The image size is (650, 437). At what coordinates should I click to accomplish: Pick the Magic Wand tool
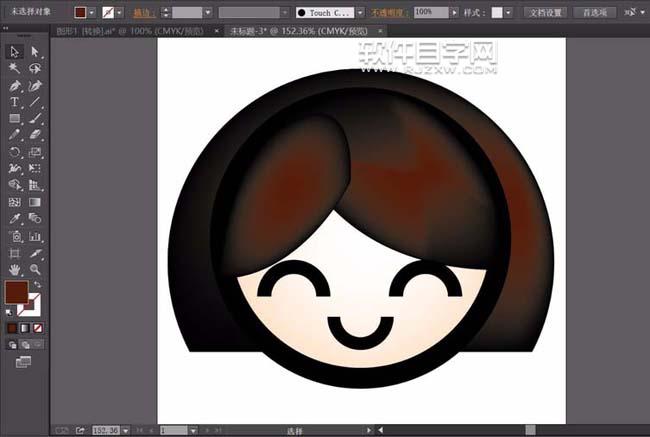(x=15, y=68)
